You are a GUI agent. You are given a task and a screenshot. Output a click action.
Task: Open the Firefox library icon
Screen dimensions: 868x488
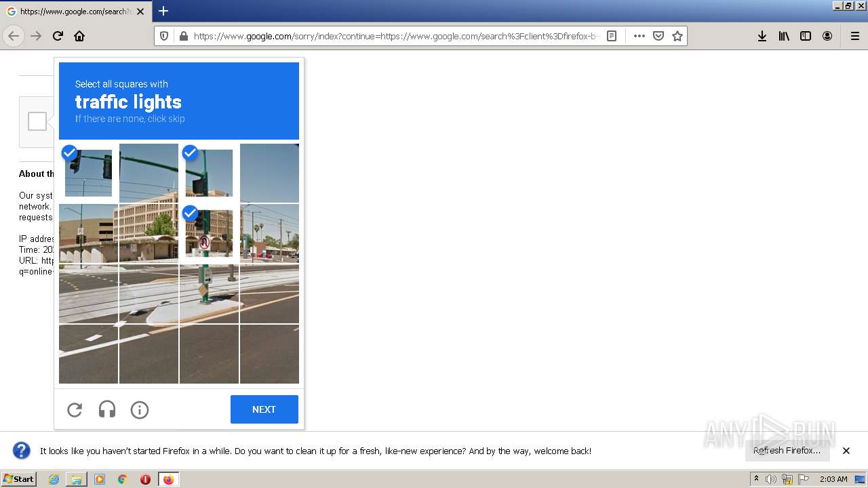tap(784, 36)
